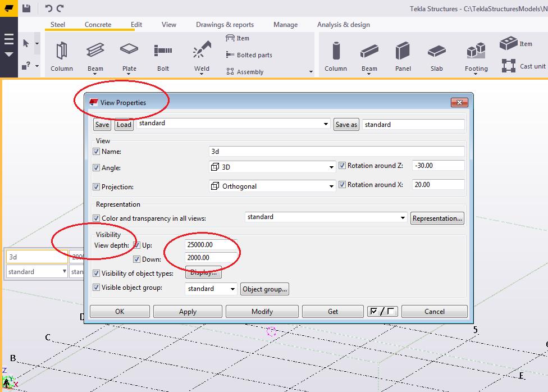Click the View depth Up value field
The width and height of the screenshot is (548, 392).
211,245
